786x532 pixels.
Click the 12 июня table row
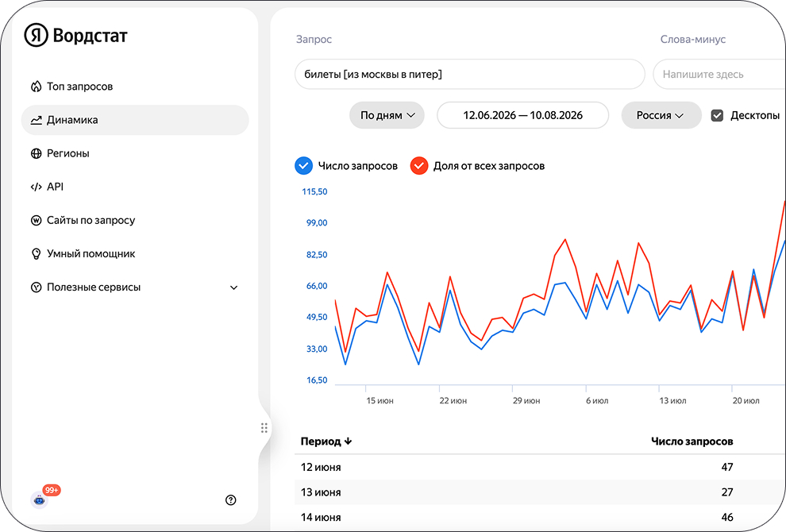pos(540,468)
